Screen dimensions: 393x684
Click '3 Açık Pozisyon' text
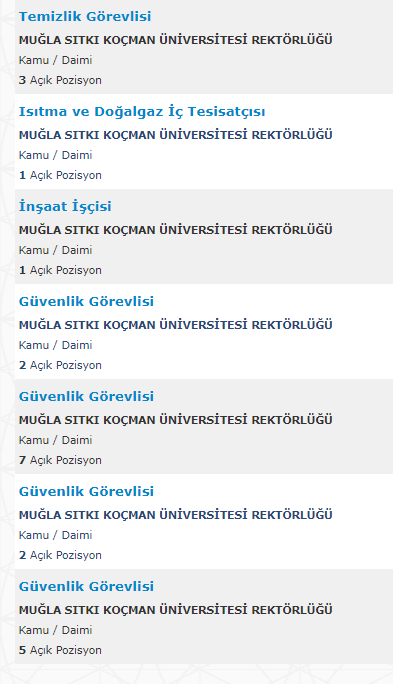pos(60,80)
